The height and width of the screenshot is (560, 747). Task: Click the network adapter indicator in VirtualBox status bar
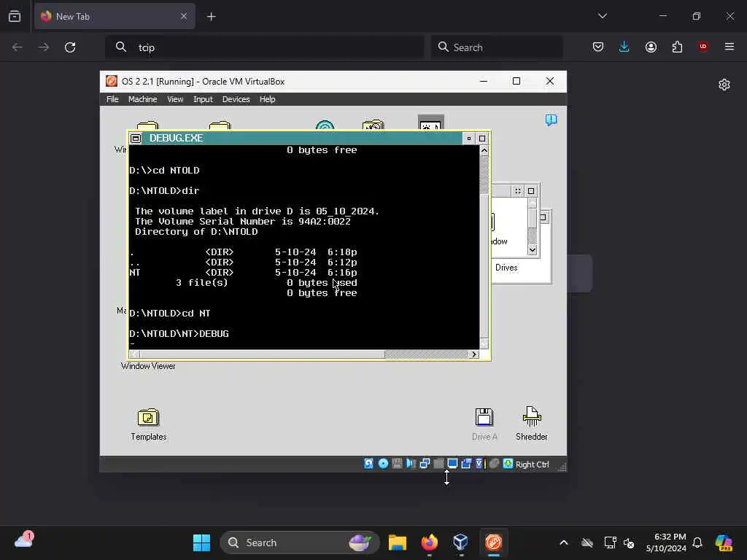pos(425,464)
